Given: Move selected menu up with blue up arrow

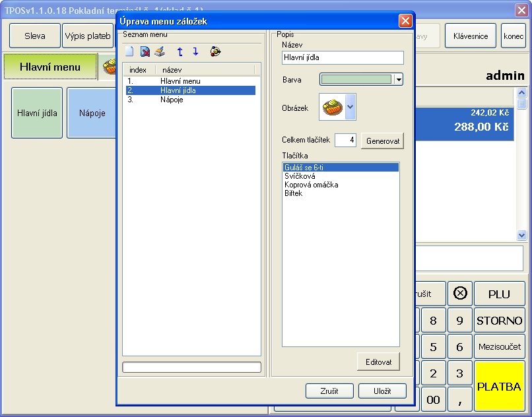Looking at the screenshot, I should (180, 51).
